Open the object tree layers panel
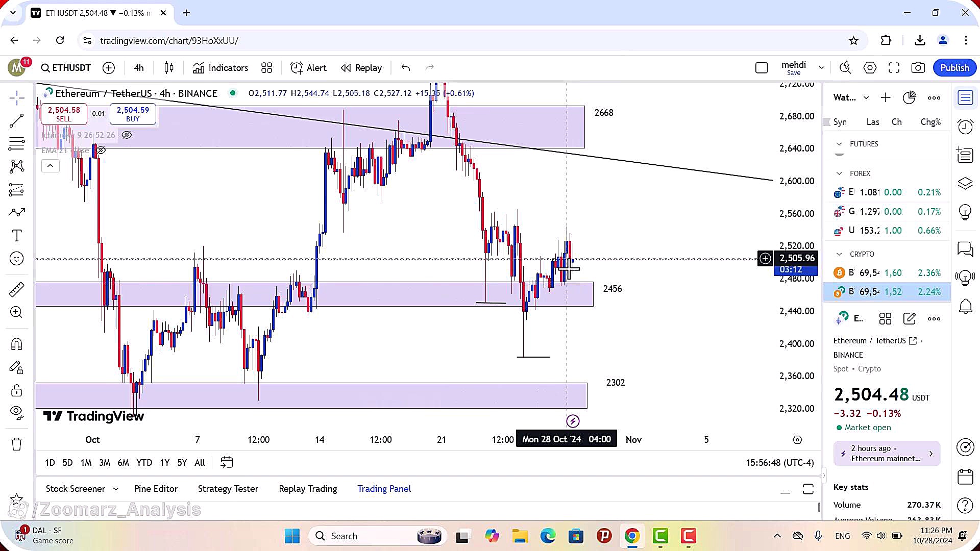This screenshot has height=551, width=980. tap(965, 183)
